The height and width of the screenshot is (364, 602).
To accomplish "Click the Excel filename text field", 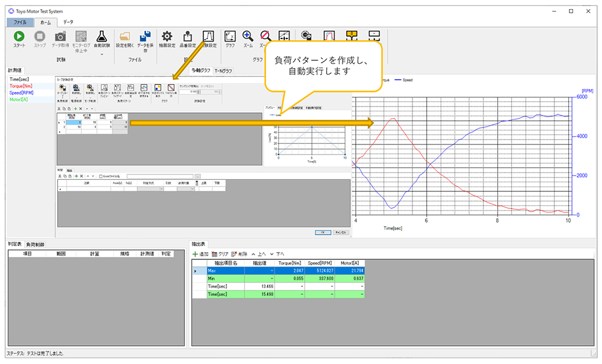I will point(160,176).
